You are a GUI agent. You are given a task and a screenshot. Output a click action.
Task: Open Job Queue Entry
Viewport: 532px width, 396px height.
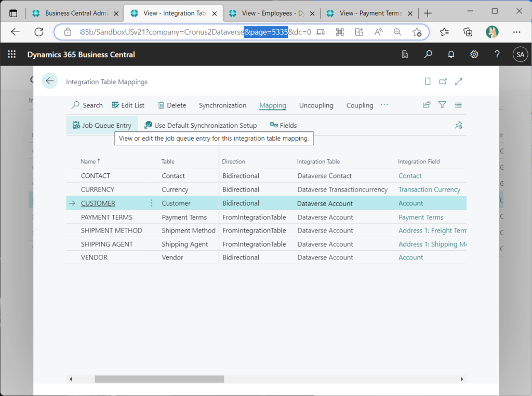[x=102, y=125]
